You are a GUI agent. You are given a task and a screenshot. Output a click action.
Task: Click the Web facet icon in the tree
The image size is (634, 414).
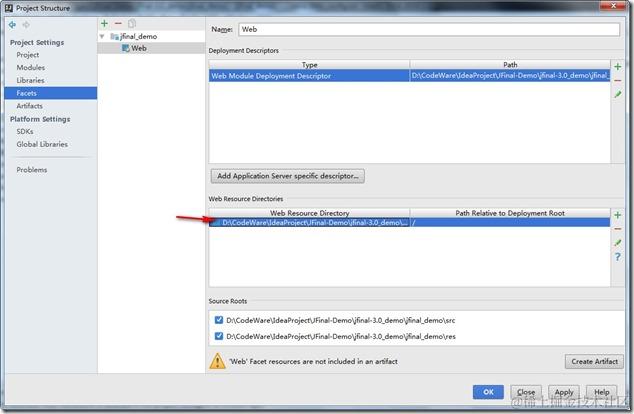pos(126,48)
